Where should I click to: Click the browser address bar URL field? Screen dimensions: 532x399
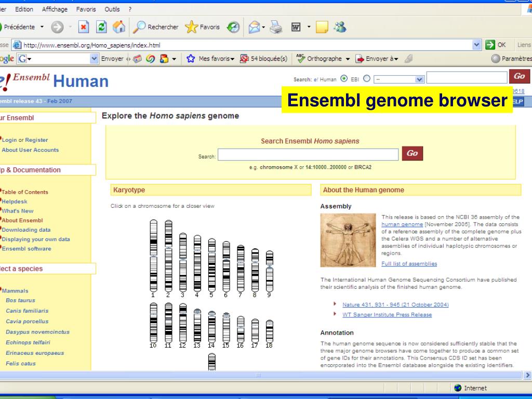coord(248,45)
